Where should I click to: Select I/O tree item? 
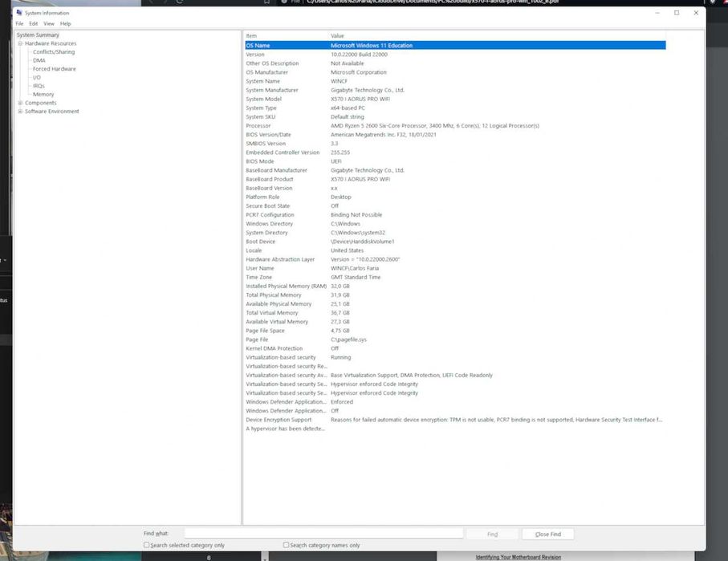[x=37, y=78]
